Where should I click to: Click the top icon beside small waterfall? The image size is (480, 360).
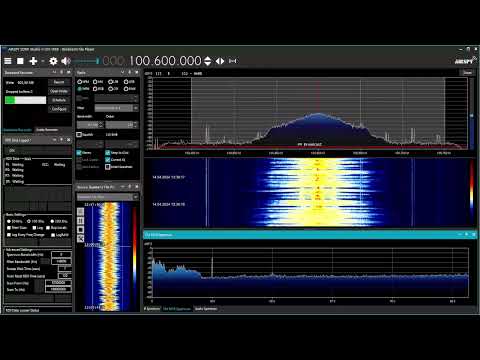coord(80,212)
